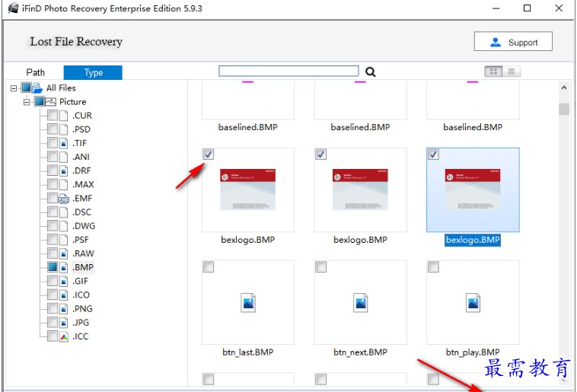
Task: Select the highlighted bexlogo.BMP thumbnail
Action: click(473, 190)
